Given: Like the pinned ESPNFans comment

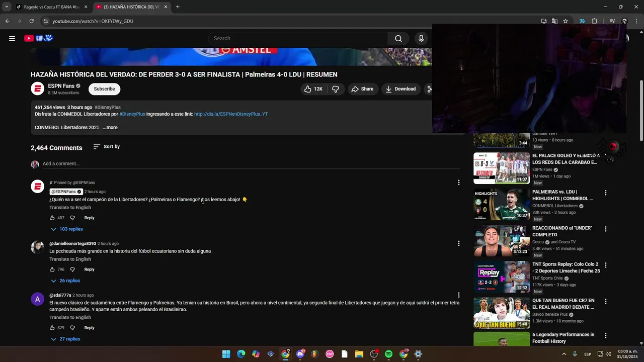Looking at the screenshot, I should tap(52, 218).
